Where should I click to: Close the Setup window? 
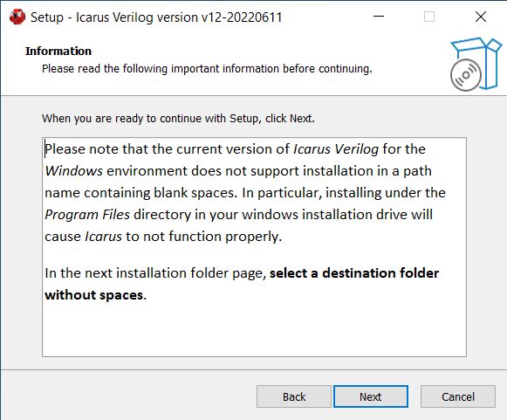[481, 17]
